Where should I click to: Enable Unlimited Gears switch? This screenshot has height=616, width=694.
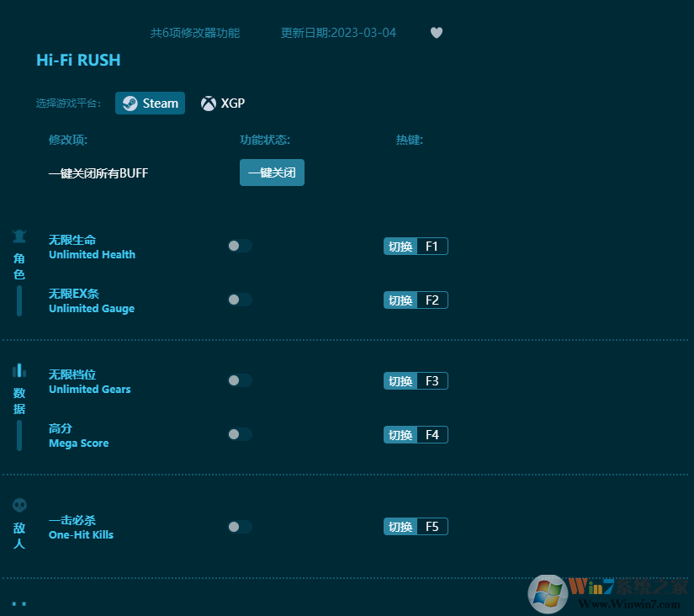pyautogui.click(x=240, y=380)
